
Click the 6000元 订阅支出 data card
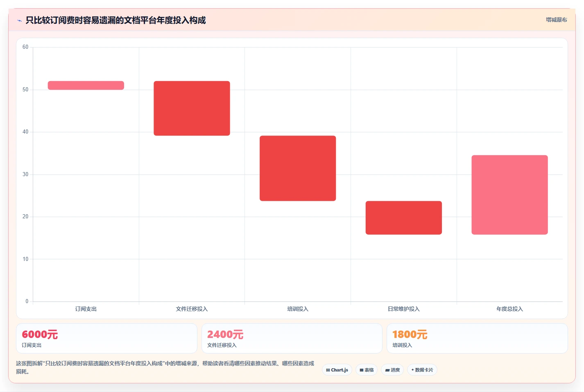(106, 338)
